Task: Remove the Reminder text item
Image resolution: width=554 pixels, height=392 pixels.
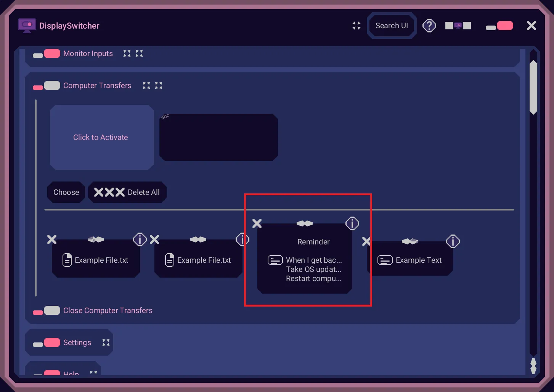Action: [257, 223]
